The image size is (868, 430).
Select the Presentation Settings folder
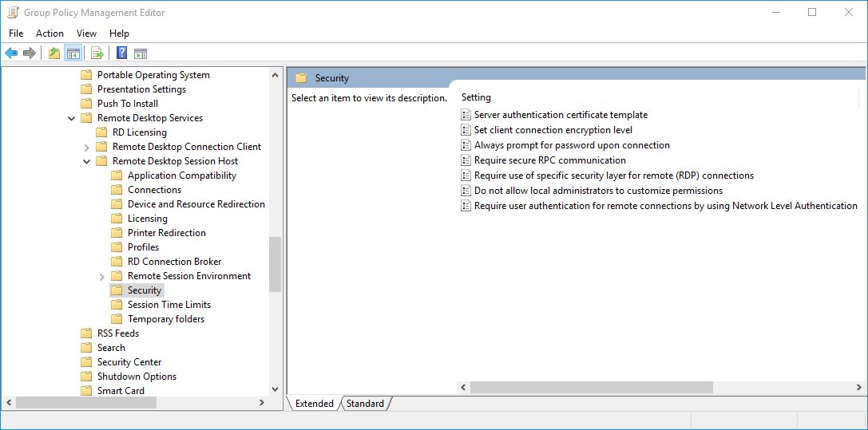pyautogui.click(x=141, y=89)
